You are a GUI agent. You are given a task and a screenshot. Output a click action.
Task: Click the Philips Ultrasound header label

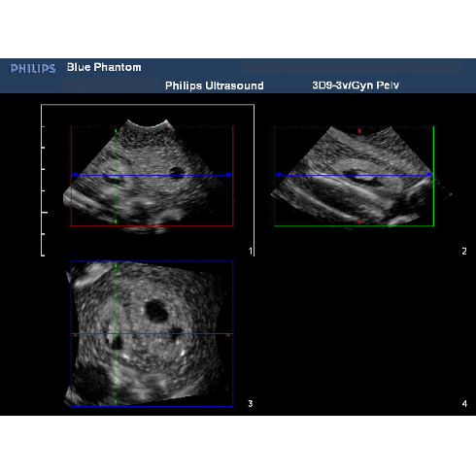click(215, 85)
